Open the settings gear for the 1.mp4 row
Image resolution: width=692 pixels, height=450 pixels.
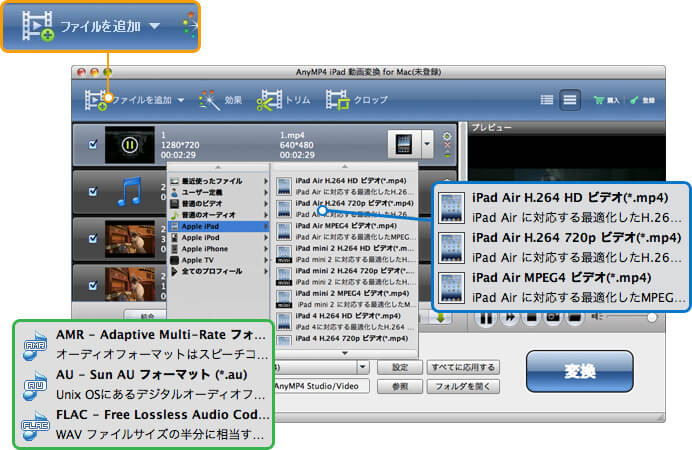coord(447,136)
